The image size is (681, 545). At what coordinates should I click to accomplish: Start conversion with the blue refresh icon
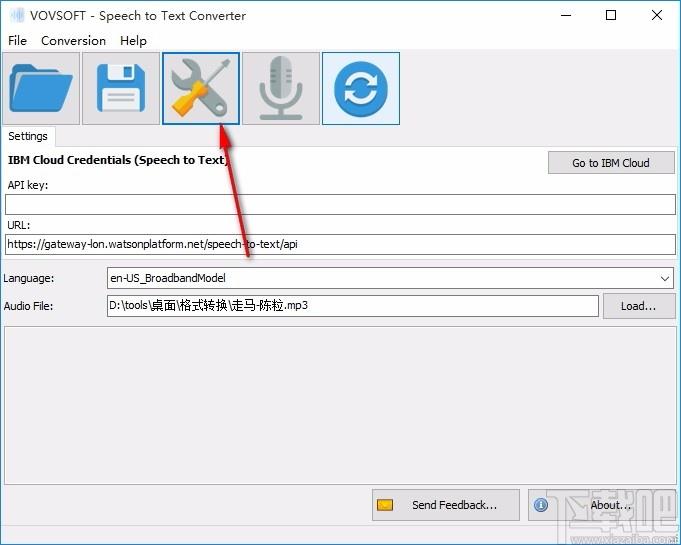click(x=361, y=89)
